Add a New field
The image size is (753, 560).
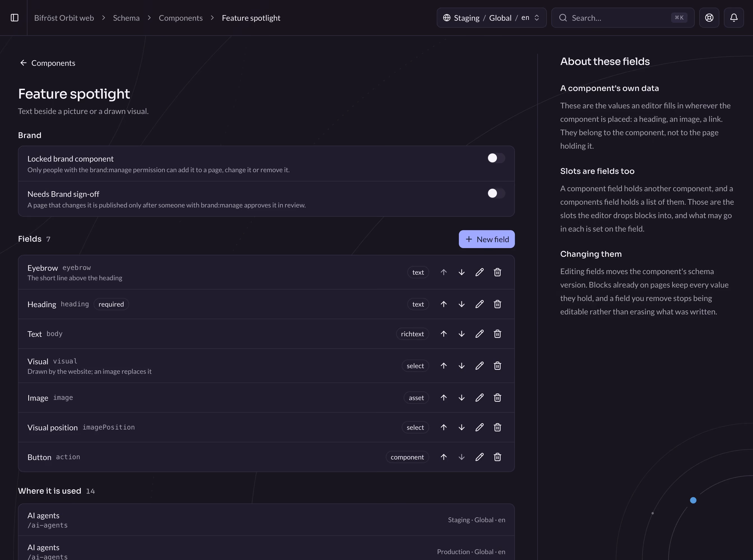tap(486, 239)
